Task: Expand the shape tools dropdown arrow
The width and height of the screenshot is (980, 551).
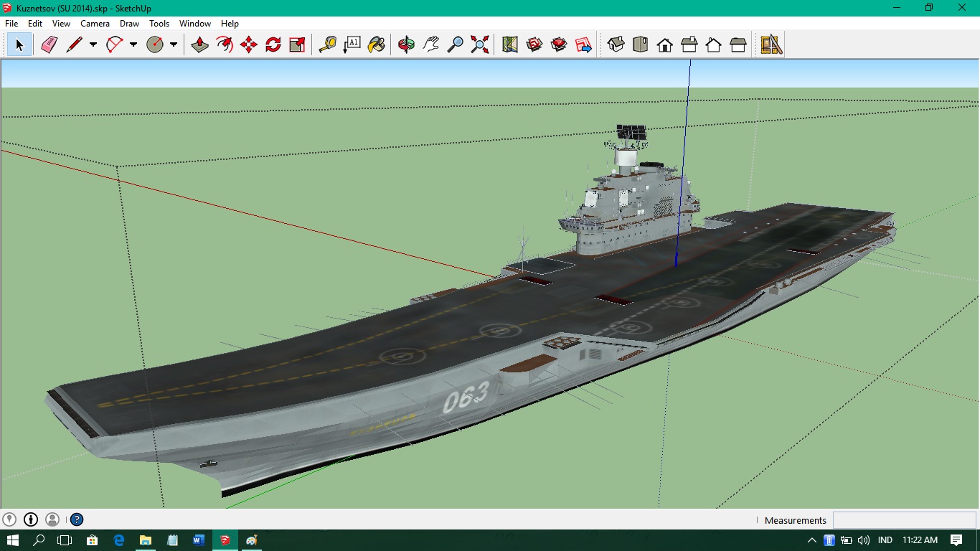Action: [174, 44]
